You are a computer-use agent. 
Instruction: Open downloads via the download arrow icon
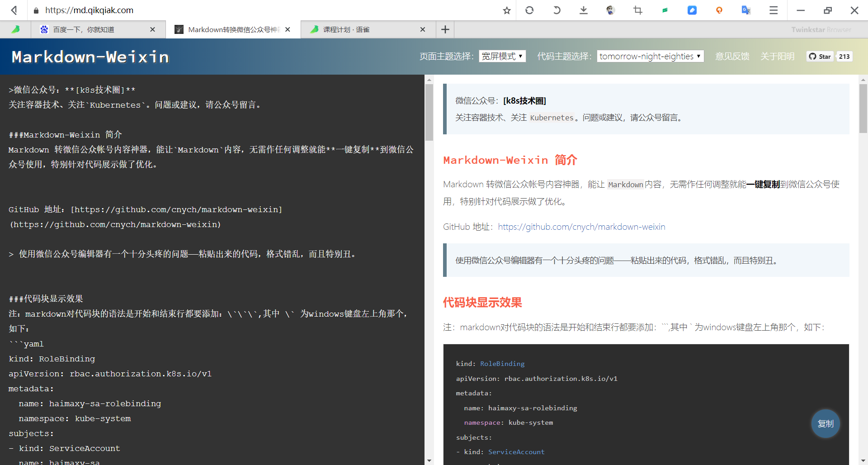point(584,10)
